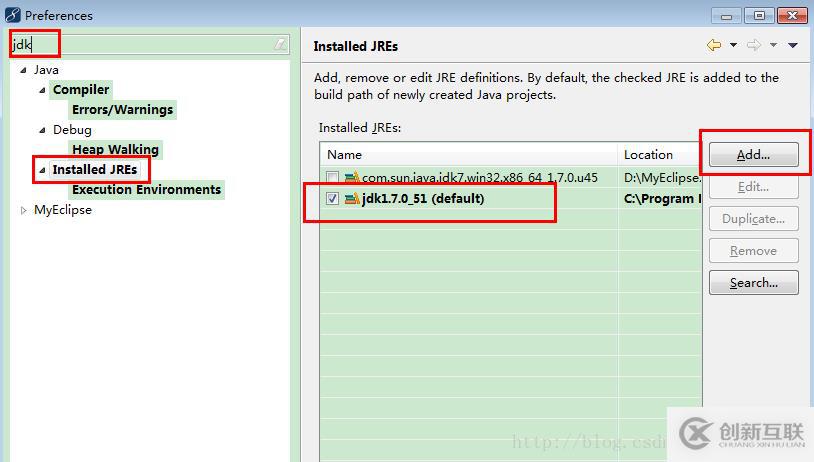Click the forward navigation arrow icon
Screen dimensions: 814x462
(x=754, y=45)
